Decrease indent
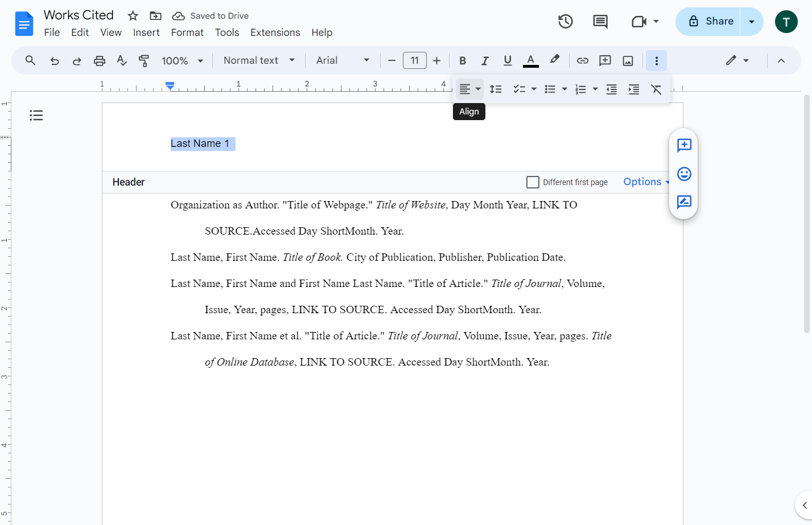812x525 pixels. pyautogui.click(x=612, y=89)
